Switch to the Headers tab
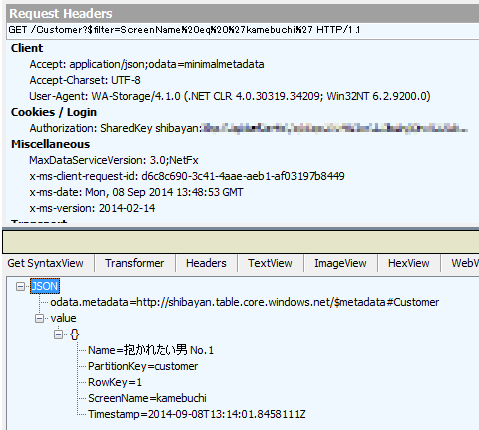The image size is (479, 430). (206, 263)
